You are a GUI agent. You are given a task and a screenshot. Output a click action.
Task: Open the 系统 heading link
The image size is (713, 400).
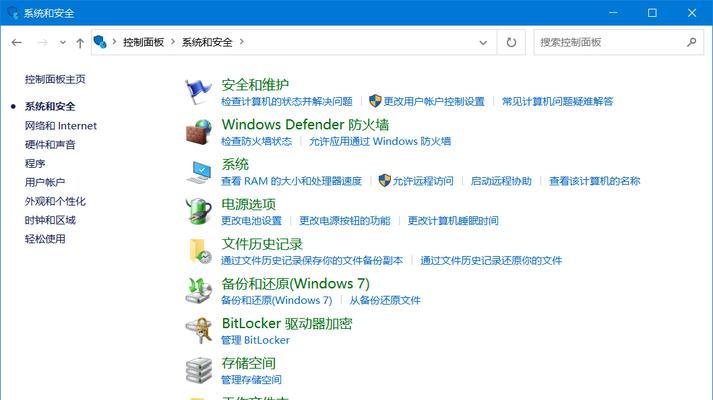pyautogui.click(x=235, y=164)
